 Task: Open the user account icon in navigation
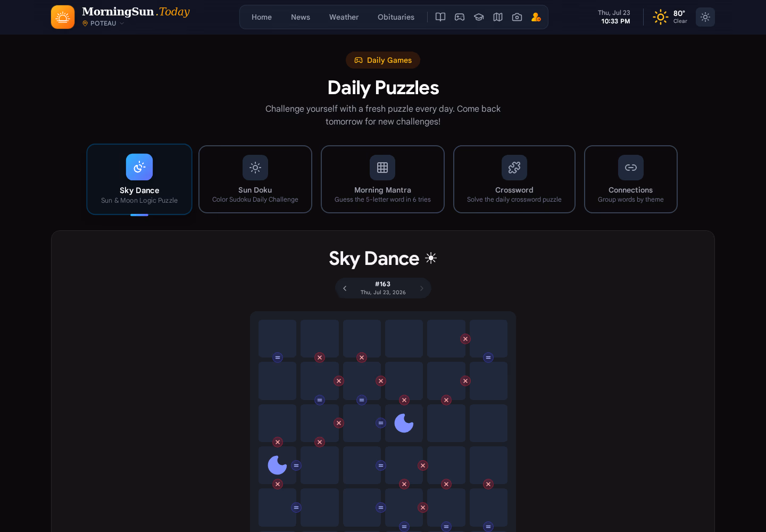click(536, 17)
